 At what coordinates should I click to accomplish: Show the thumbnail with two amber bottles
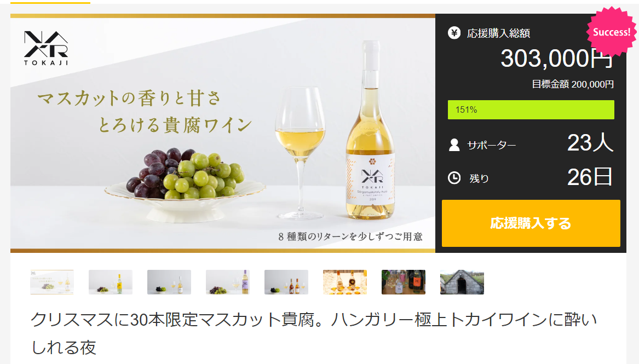pyautogui.click(x=286, y=282)
